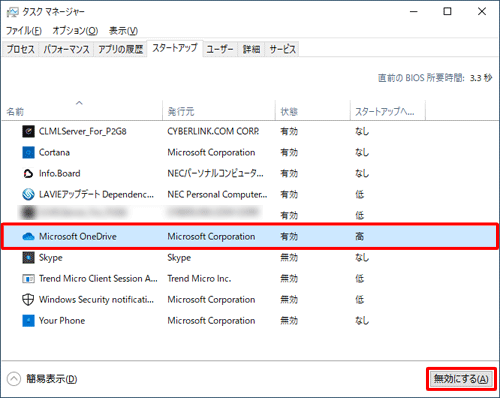The width and height of the screenshot is (500, 398).
Task: Switch to the ユーザー tab
Action: pos(220,49)
